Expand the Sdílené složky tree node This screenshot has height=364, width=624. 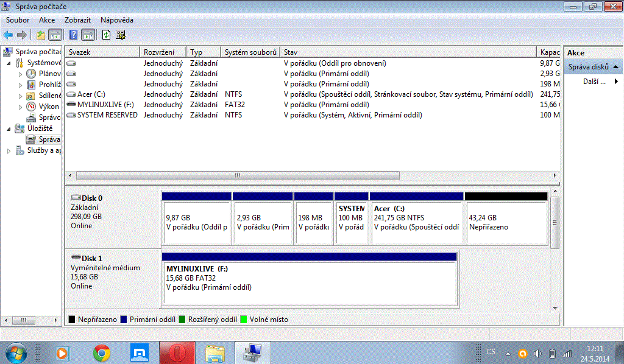[x=20, y=96]
